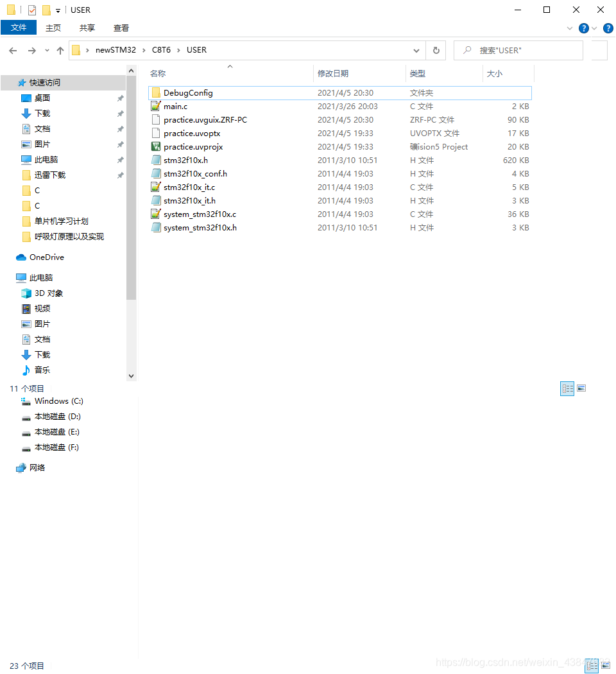Open 视频 library under 此电脑
This screenshot has height=674, width=616.
coord(42,309)
